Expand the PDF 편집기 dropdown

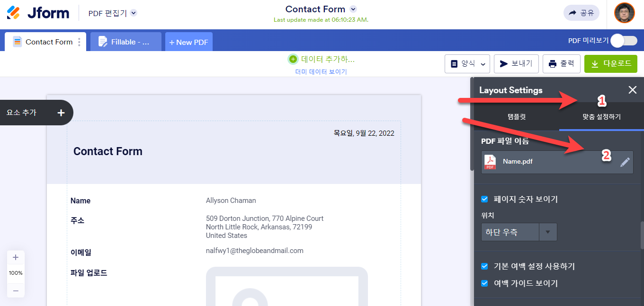tap(134, 13)
